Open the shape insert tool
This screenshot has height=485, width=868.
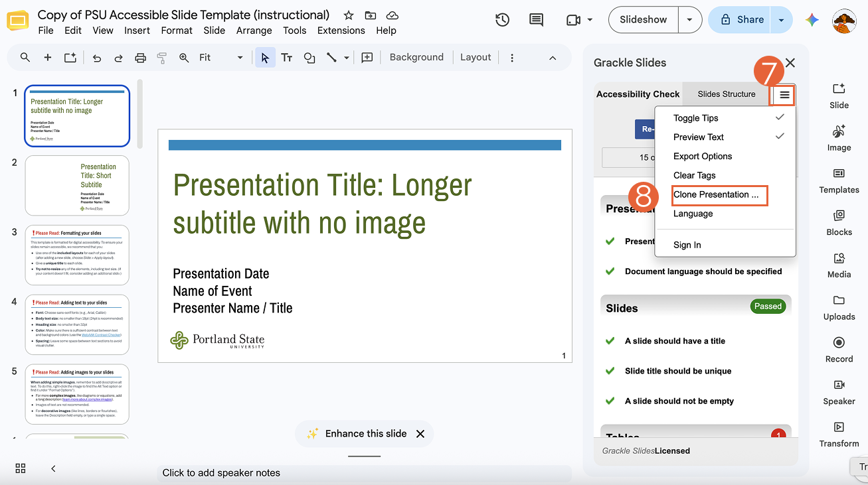click(x=309, y=58)
